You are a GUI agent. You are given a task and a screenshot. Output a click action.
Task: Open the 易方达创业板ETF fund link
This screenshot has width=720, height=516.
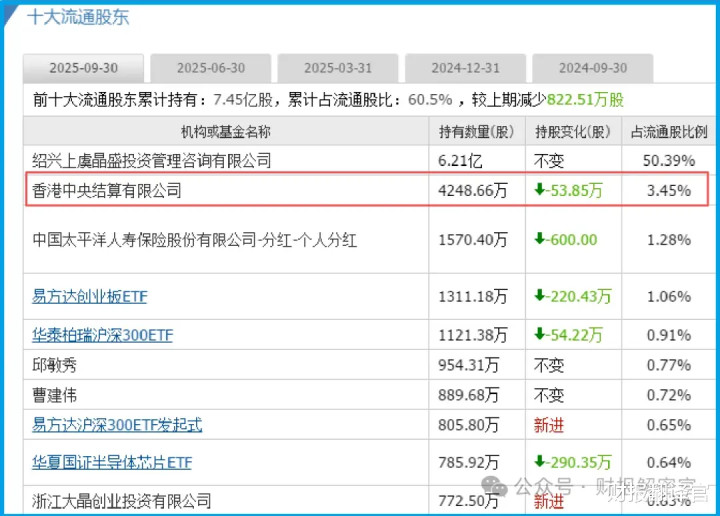tap(90, 297)
